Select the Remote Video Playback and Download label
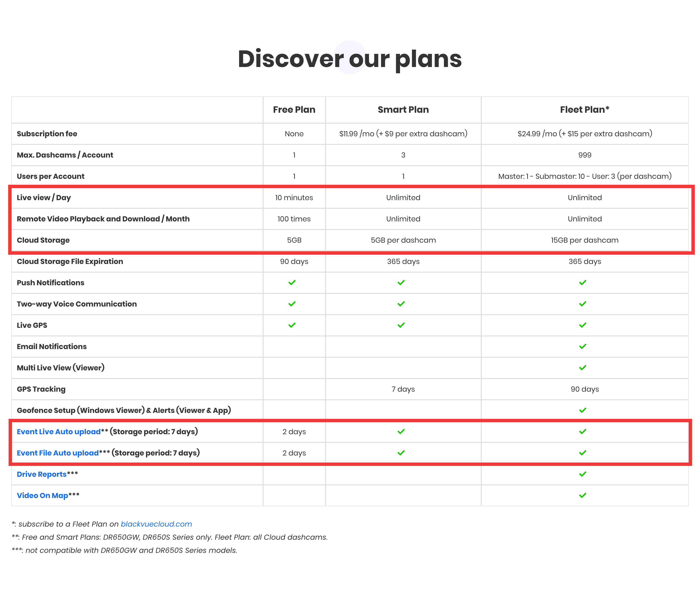This screenshot has width=700, height=597. click(103, 219)
